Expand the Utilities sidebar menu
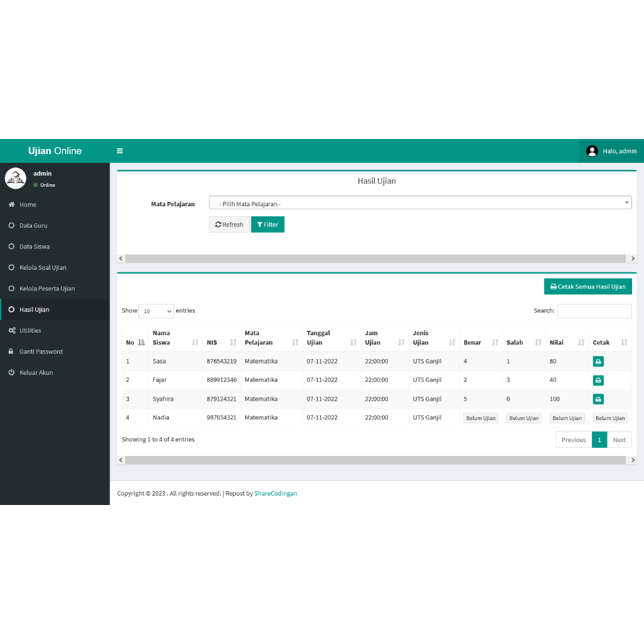This screenshot has width=644, height=644. (30, 331)
